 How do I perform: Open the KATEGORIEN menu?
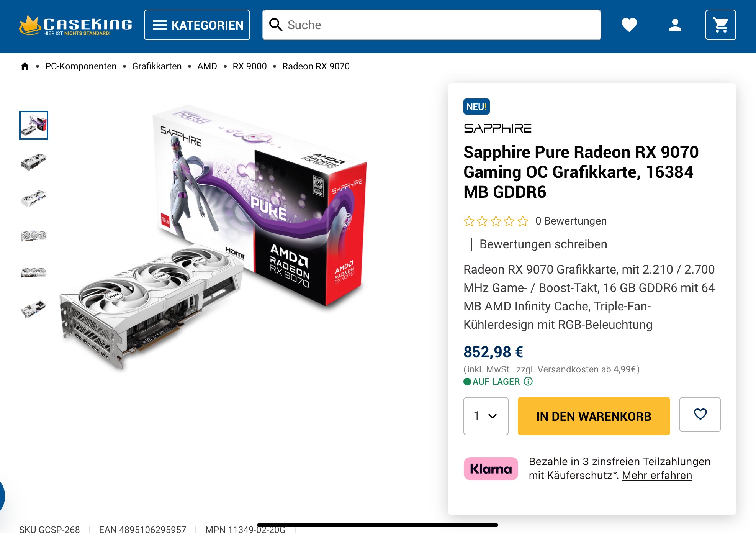(x=197, y=25)
